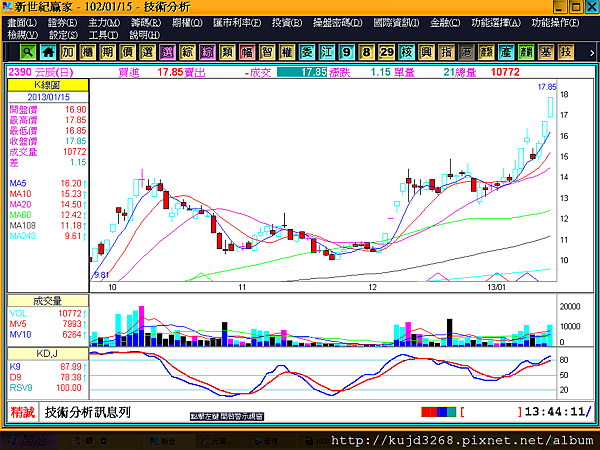Click the 期 futures toolbar icon

108,52
